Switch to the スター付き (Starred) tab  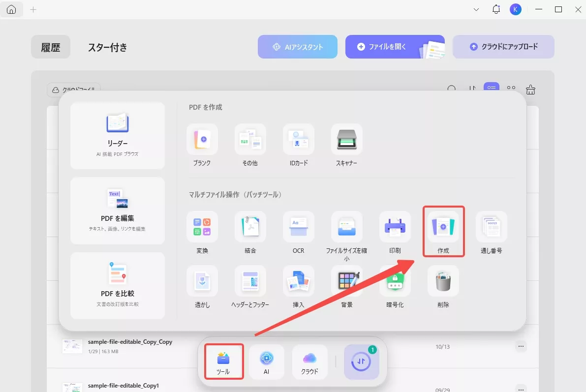[107, 47]
